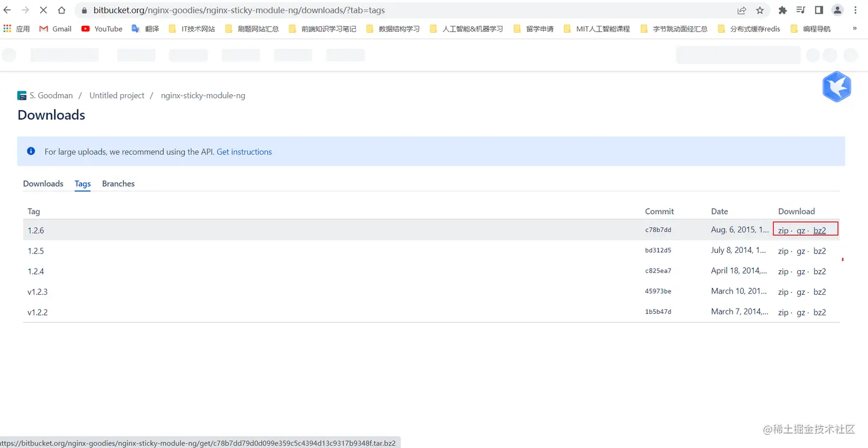Download tag 1.2.6 as gz
The height and width of the screenshot is (448, 868).
click(801, 231)
